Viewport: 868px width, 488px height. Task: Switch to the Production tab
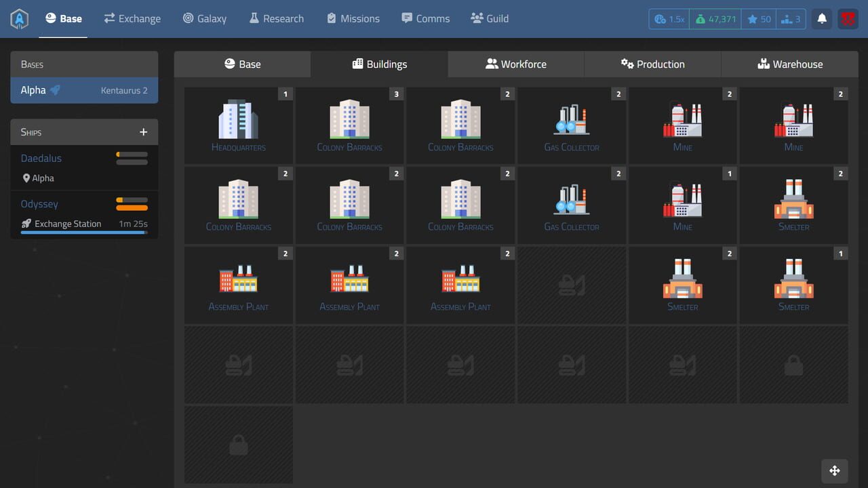pos(652,64)
